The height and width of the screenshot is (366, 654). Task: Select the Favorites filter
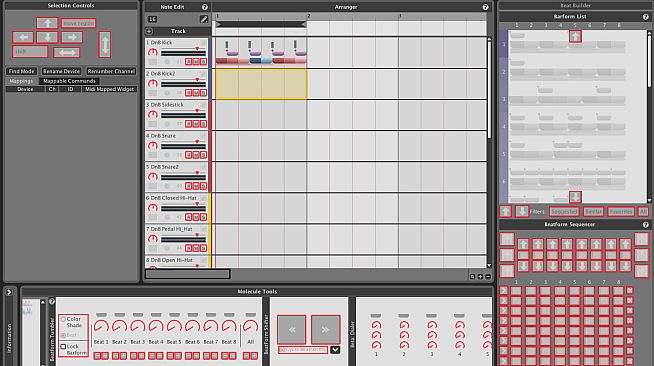pos(621,212)
